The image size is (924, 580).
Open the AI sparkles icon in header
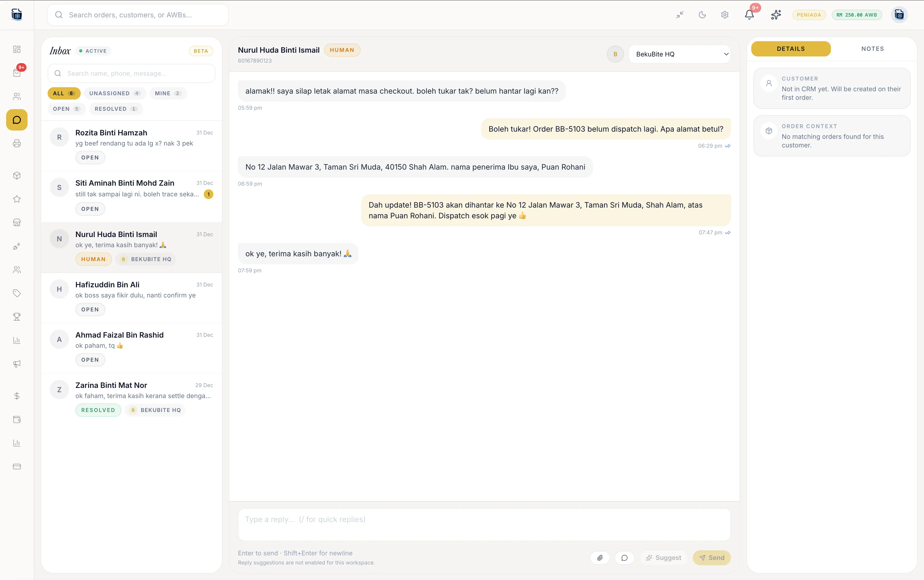[776, 15]
